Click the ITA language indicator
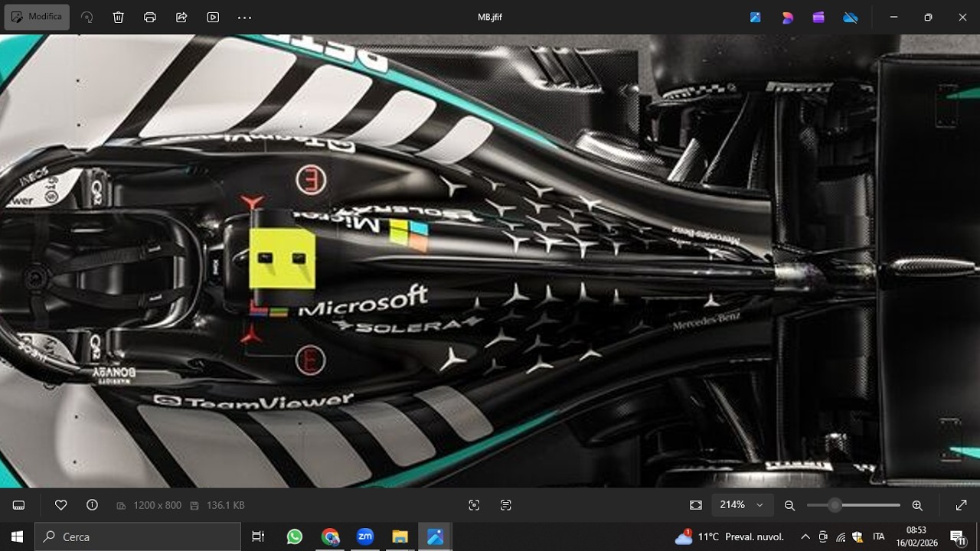 pos(878,536)
